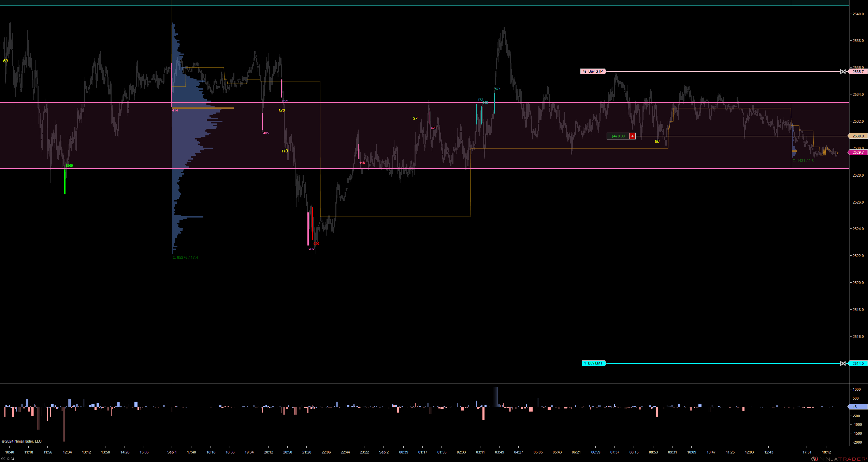Cancel the 4s Buy STP order with X

pos(843,72)
